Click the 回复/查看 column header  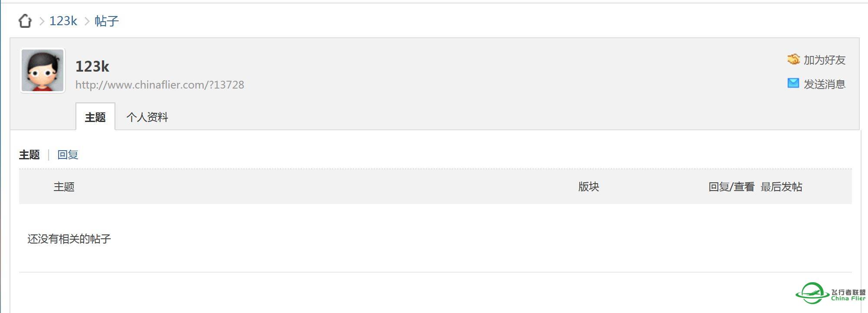[731, 187]
